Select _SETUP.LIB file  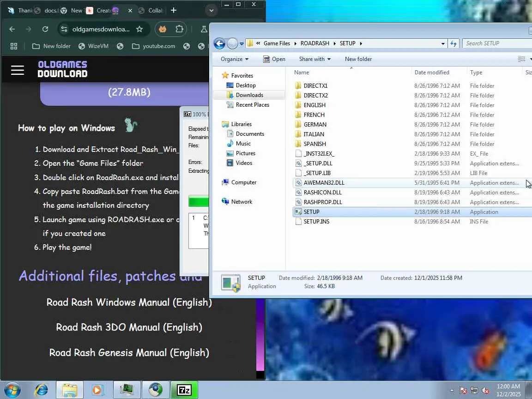(317, 173)
